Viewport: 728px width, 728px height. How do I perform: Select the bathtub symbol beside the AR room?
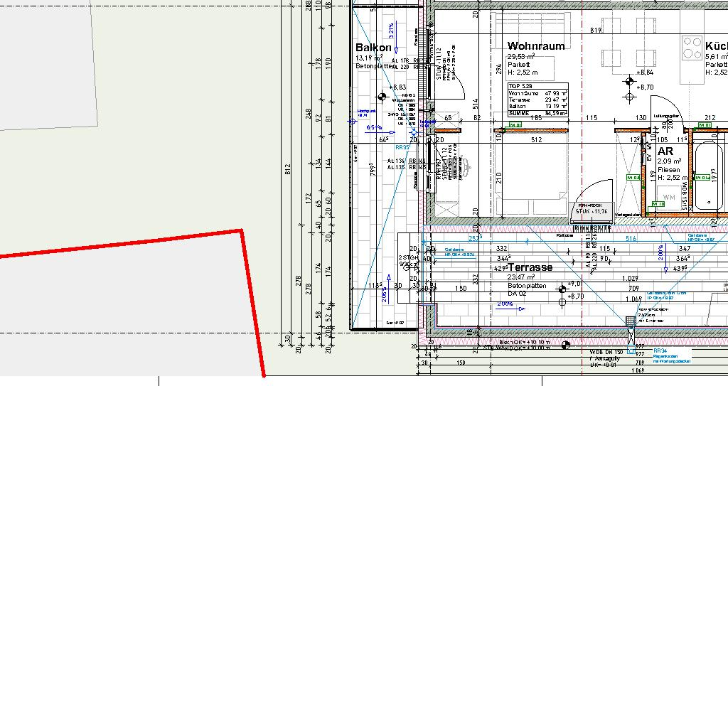tap(711, 176)
